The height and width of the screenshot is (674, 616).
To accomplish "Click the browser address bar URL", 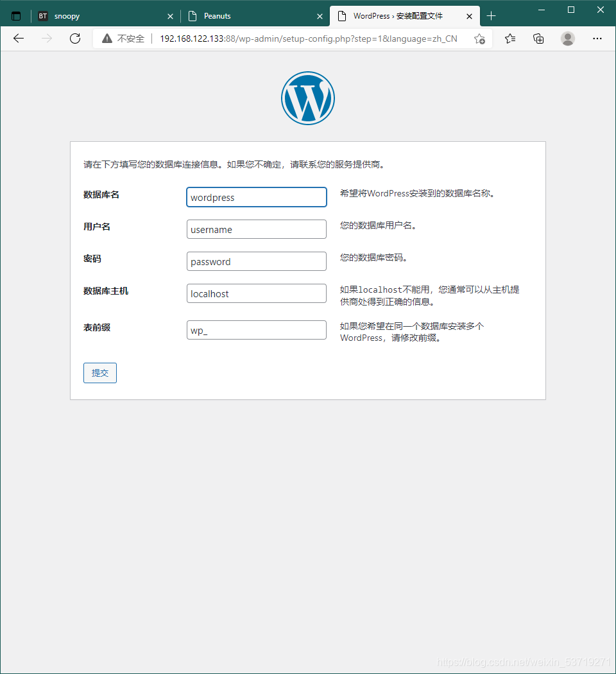I will pos(289,39).
